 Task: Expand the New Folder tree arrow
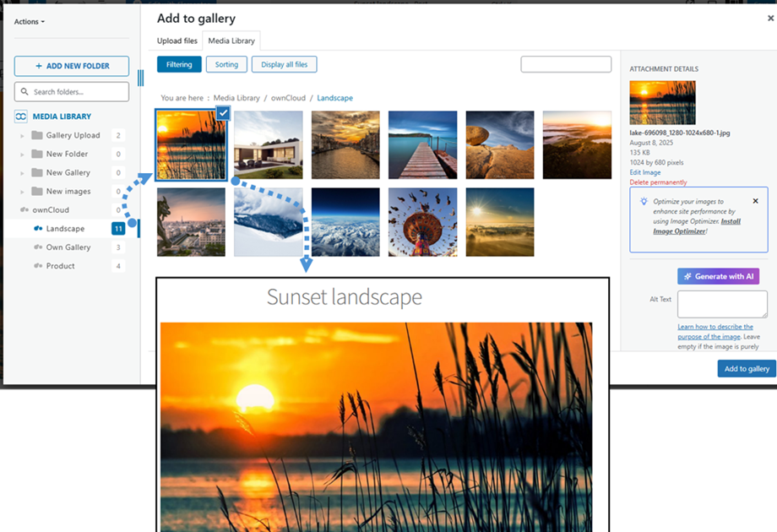tap(23, 155)
